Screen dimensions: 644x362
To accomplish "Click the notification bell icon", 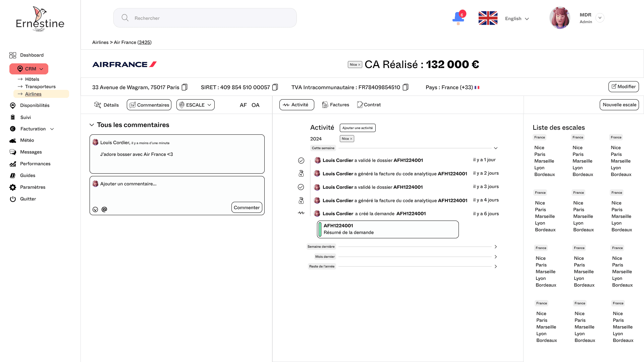I will point(458,18).
